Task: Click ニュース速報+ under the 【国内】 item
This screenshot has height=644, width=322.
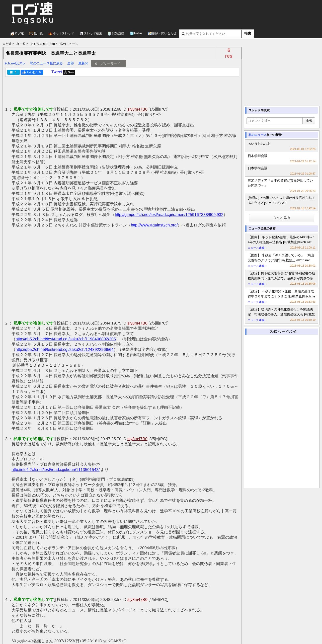Action: (257, 248)
